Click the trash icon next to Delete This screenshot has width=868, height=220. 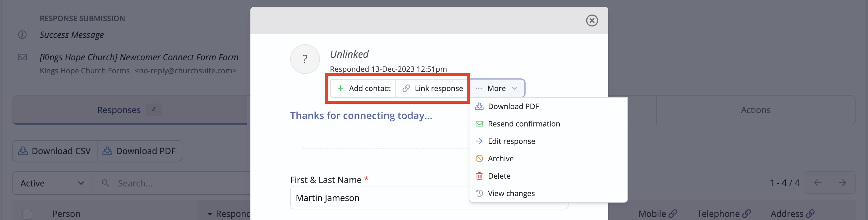coord(479,176)
